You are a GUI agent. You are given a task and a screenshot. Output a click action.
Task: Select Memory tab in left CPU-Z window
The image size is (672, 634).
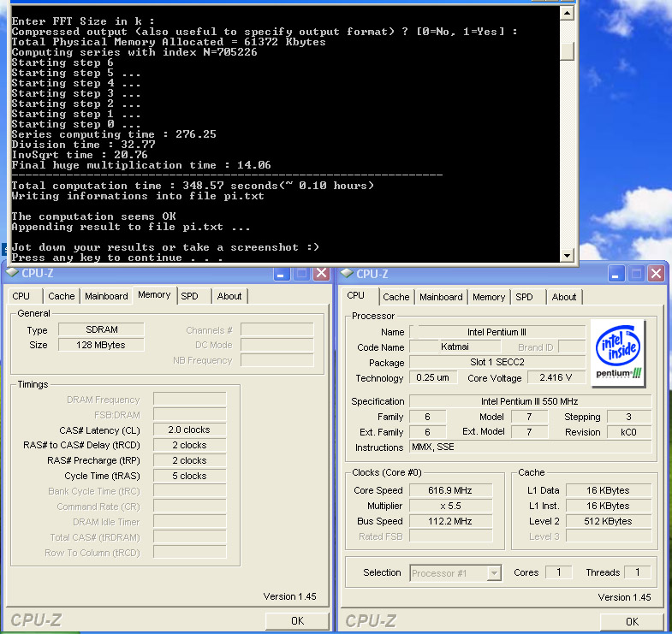154,294
